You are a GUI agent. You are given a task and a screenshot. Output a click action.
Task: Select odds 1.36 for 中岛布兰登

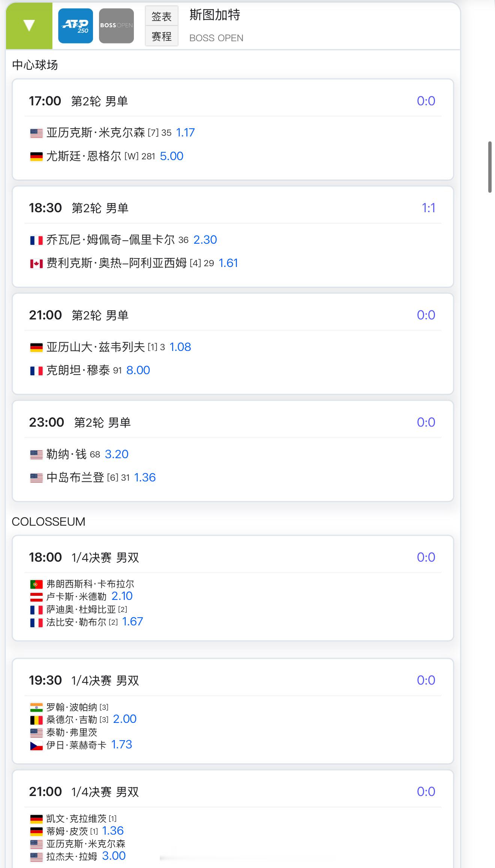pyautogui.click(x=145, y=478)
